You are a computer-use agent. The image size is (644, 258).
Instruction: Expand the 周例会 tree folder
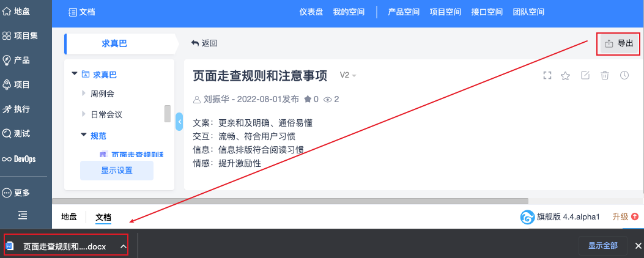click(x=84, y=94)
